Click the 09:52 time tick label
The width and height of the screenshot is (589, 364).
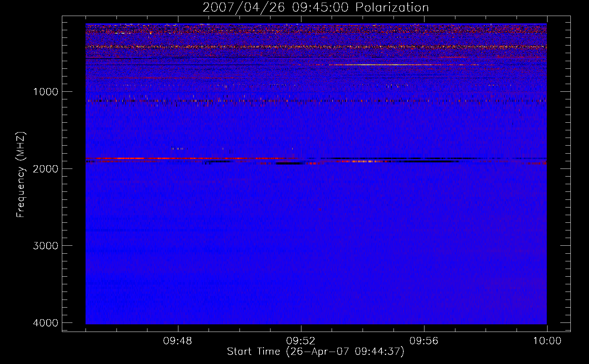301,341
